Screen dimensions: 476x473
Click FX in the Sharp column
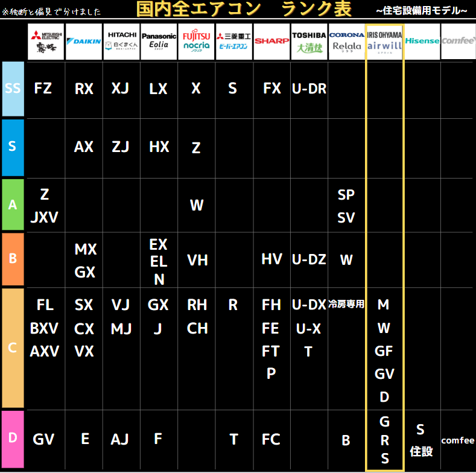(272, 88)
